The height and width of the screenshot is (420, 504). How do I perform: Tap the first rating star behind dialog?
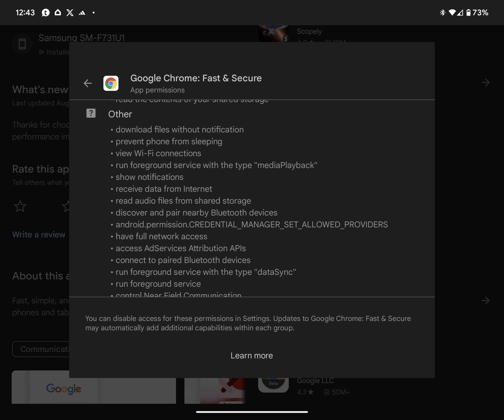click(20, 206)
